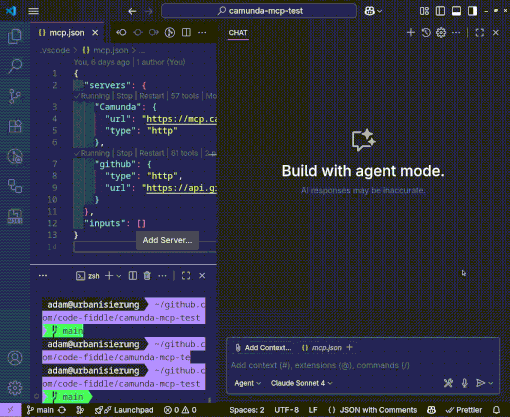Stop the github MCP server
The image size is (510, 417).
click(124, 153)
